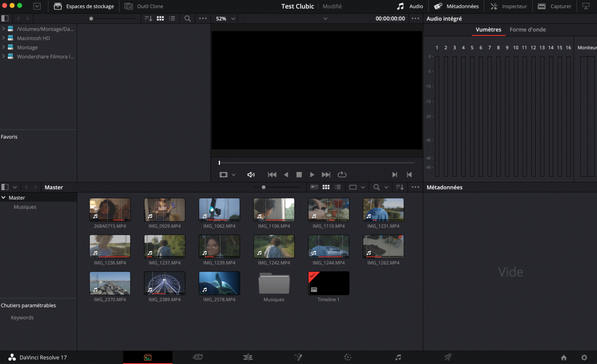Image resolution: width=597 pixels, height=364 pixels.
Task: Set mark out point in viewer
Action: [x=409, y=175]
